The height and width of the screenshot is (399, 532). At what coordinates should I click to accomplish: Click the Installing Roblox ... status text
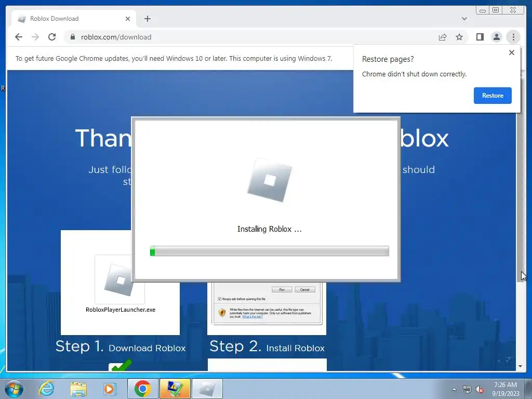[270, 229]
